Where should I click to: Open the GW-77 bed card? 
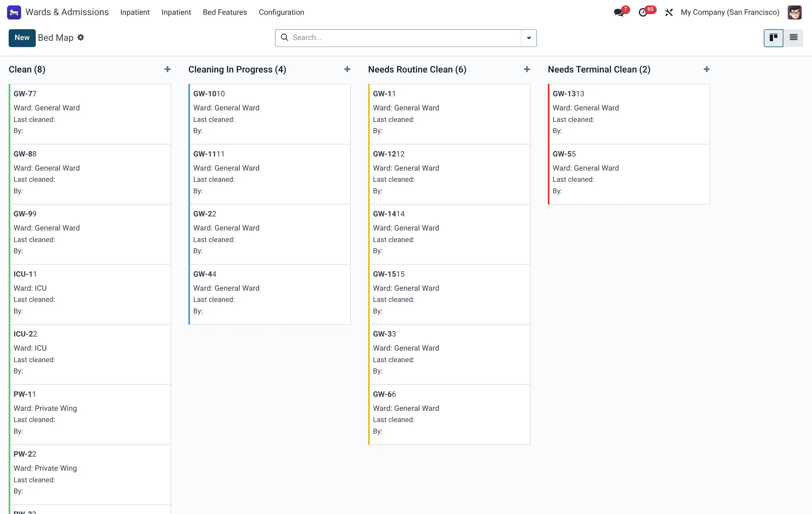click(x=90, y=114)
